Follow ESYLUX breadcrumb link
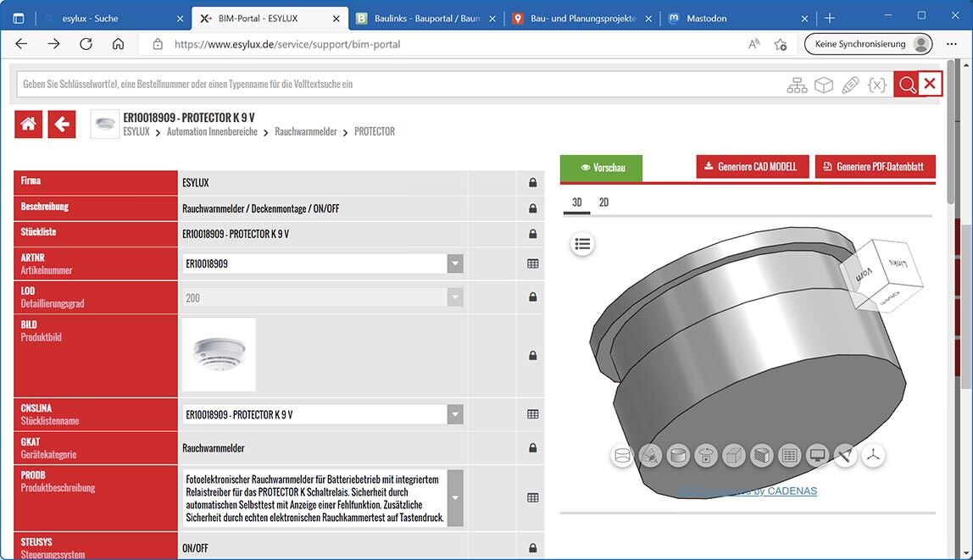The height and width of the screenshot is (560, 973). pyautogui.click(x=136, y=131)
